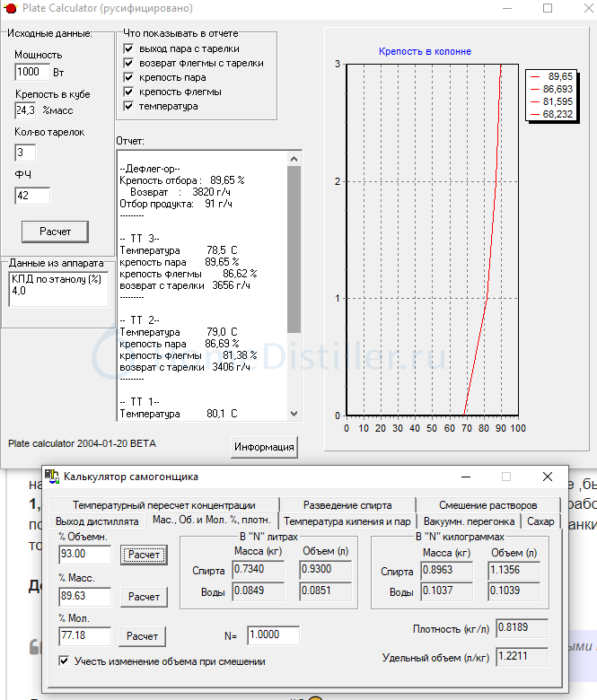Image resolution: width=597 pixels, height=700 pixels.
Task: Click Расчет next to % Мол.
Action: (x=142, y=636)
